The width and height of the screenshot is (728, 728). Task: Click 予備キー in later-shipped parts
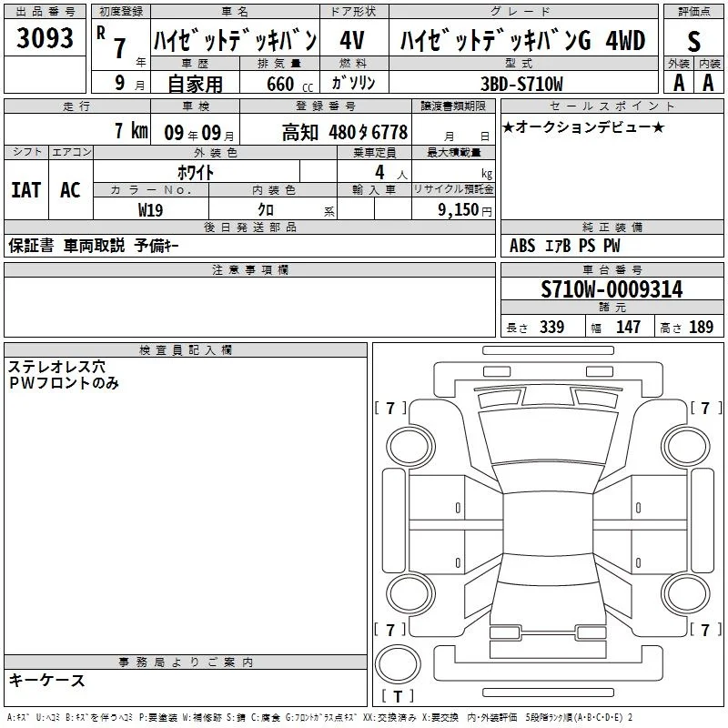(x=157, y=246)
